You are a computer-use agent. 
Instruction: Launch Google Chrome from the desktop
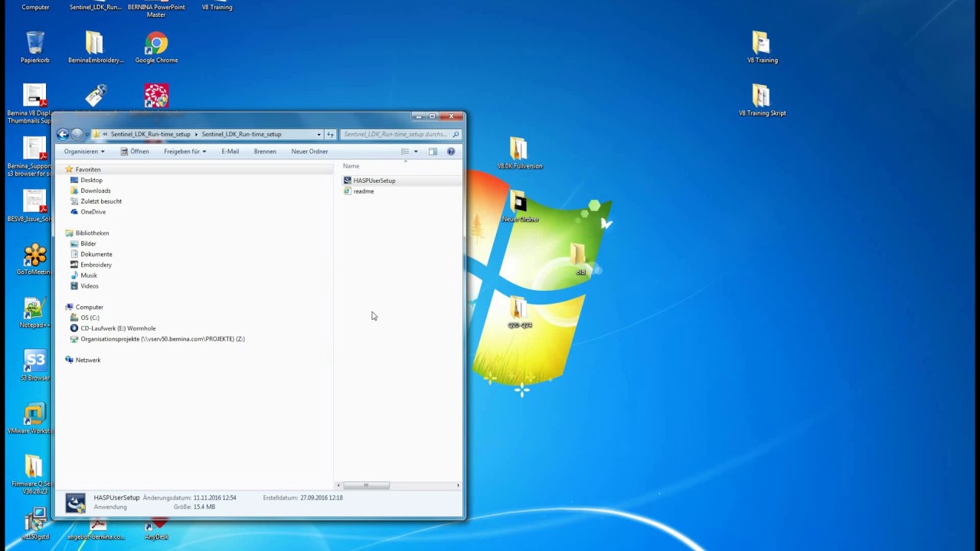tap(156, 47)
